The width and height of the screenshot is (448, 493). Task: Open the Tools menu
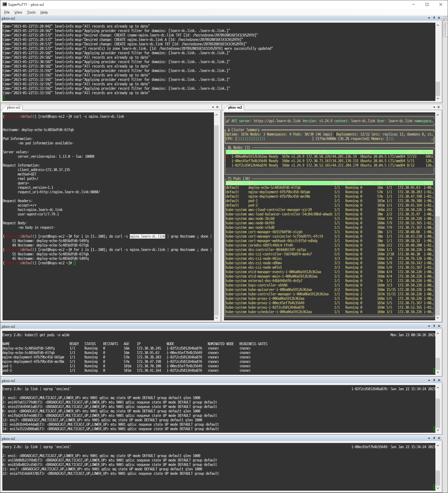click(x=31, y=12)
